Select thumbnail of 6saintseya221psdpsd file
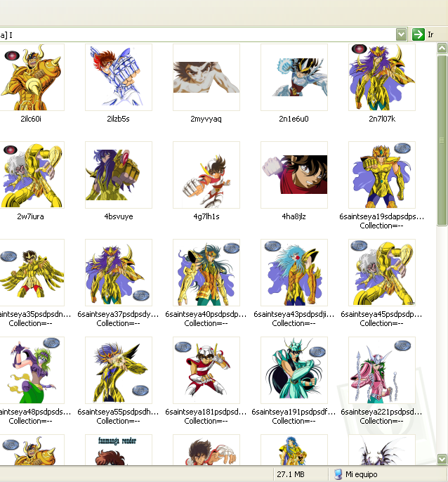The height and width of the screenshot is (482, 448). click(x=381, y=370)
